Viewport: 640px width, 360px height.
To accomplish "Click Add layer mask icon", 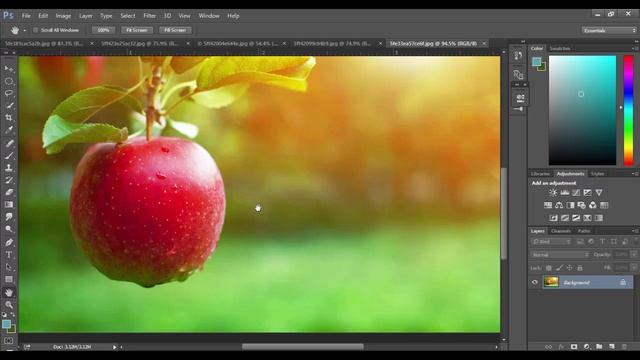I will tap(574, 347).
